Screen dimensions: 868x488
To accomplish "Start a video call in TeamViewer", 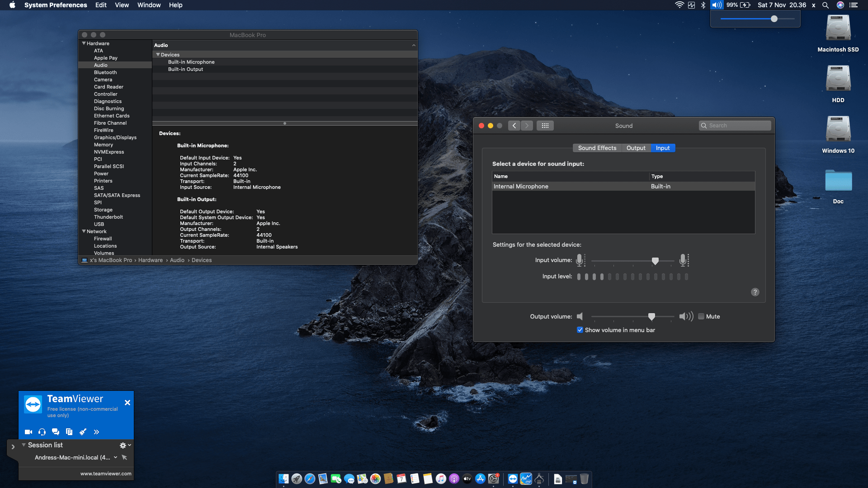I will click(x=28, y=432).
